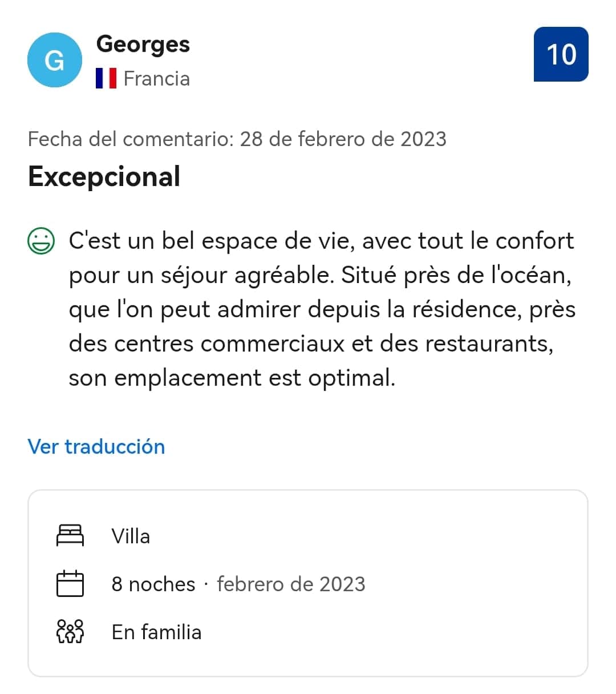Image resolution: width=616 pixels, height=694 pixels.
Task: Click the French review text paragraph
Action: point(322,309)
